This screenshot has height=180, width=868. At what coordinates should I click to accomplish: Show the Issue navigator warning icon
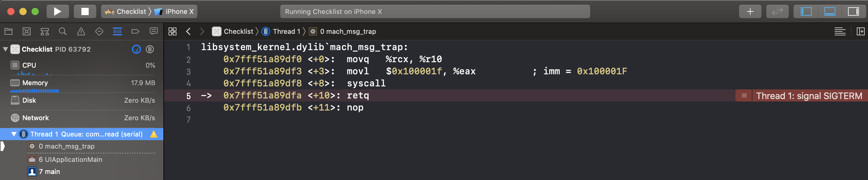click(81, 32)
